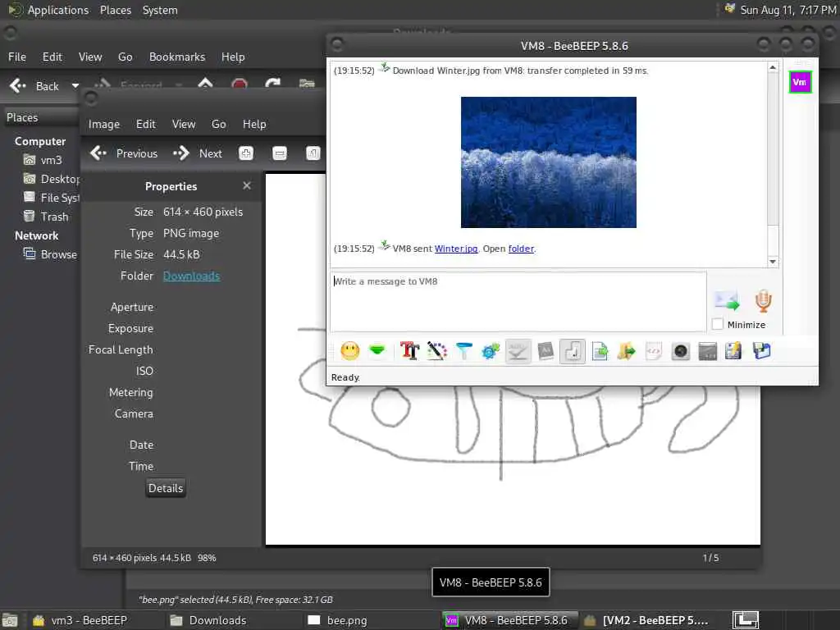
Task: Open the Applications menu in top panel
Action: point(58,10)
